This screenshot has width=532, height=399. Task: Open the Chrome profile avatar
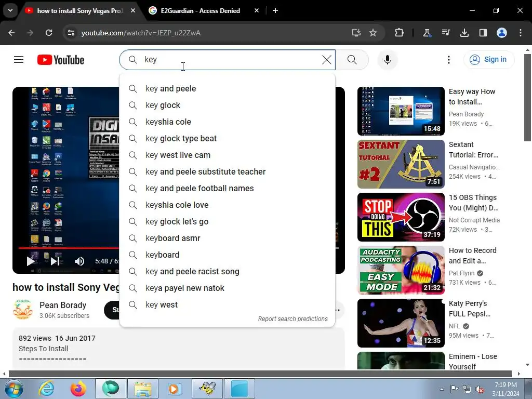(x=502, y=33)
